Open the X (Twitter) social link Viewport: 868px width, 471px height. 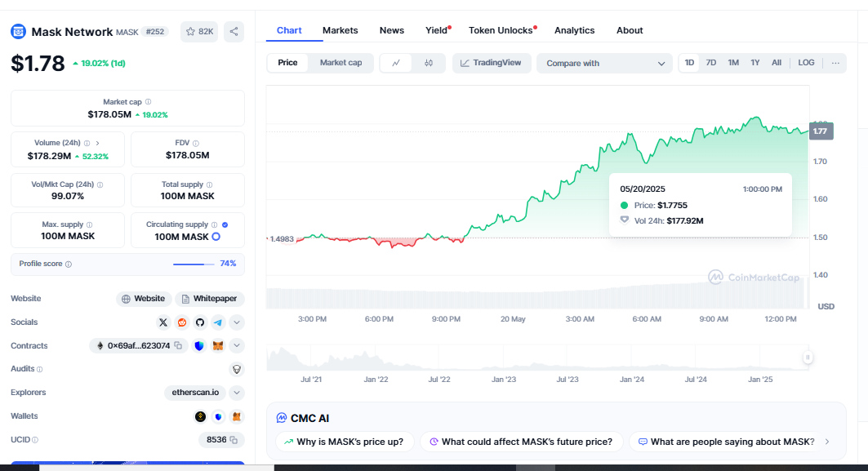(162, 322)
